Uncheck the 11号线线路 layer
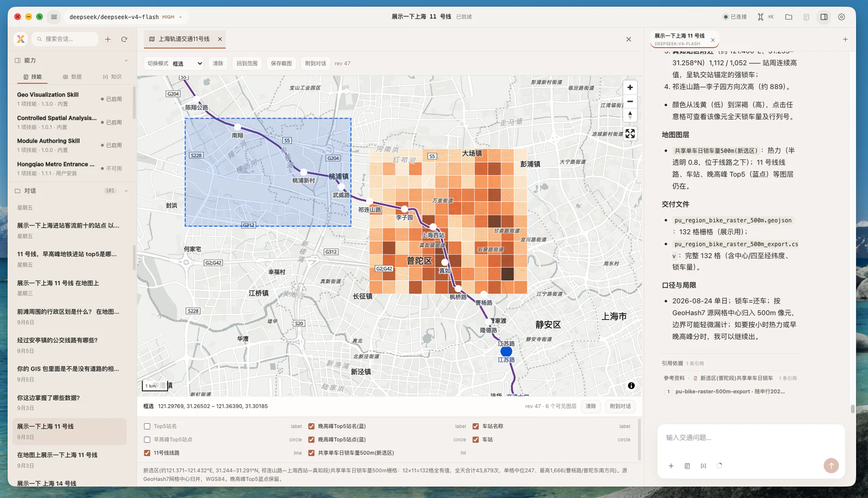This screenshot has width=868, height=498. (147, 453)
